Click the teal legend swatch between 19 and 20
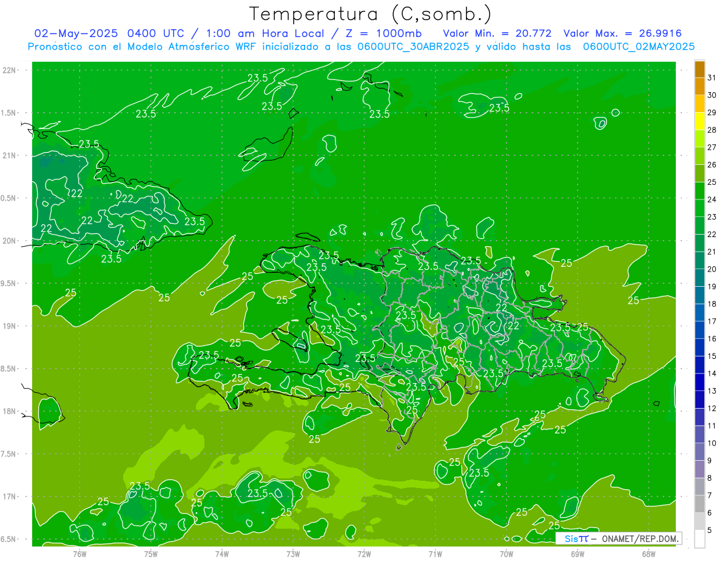The image size is (728, 562). [x=700, y=278]
